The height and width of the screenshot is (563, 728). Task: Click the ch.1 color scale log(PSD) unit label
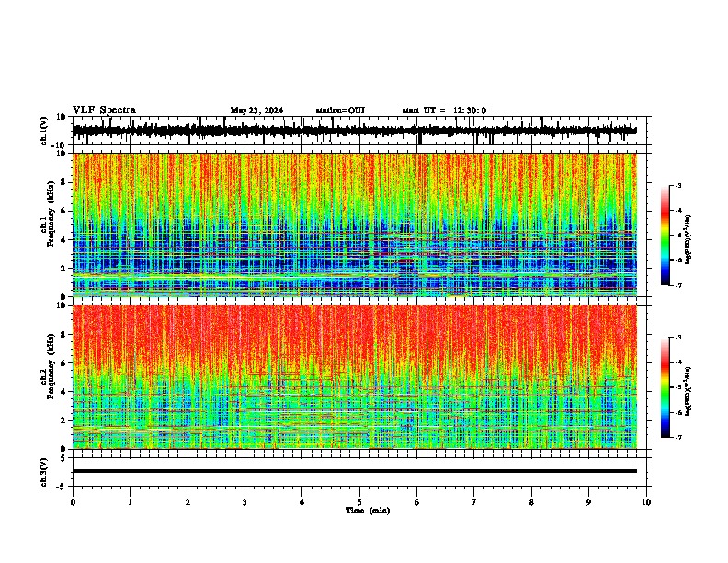[x=688, y=240]
